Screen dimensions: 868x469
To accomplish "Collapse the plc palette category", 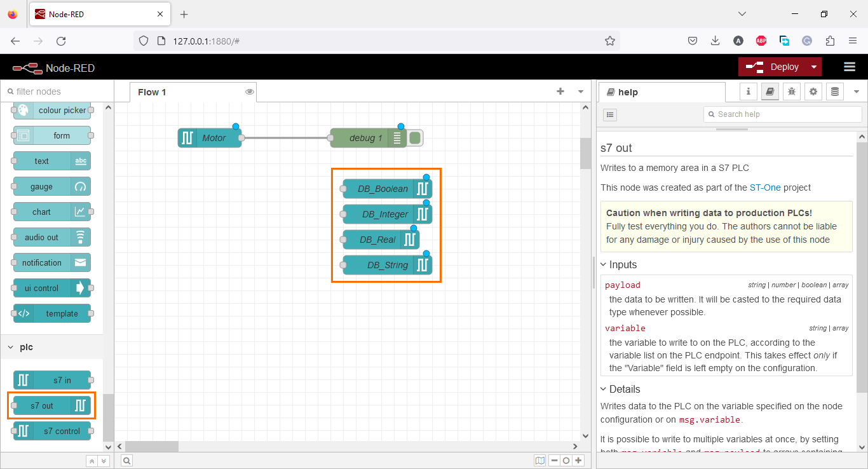I will [x=25, y=347].
